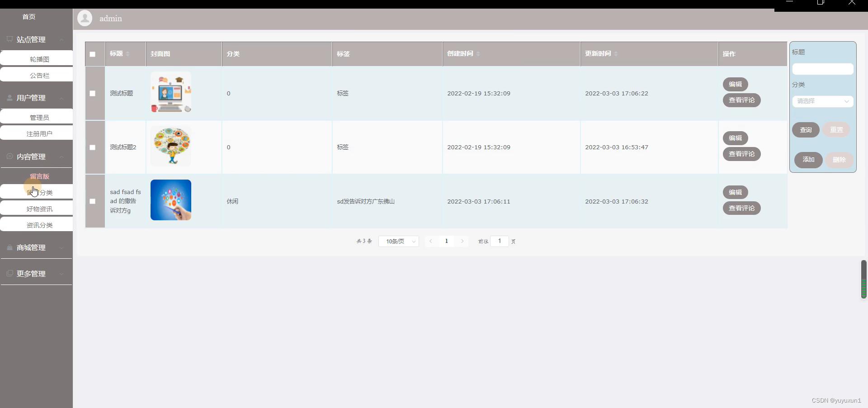This screenshot has width=868, height=408.
Task: Check the 测试标题 row checkbox
Action: tap(93, 94)
